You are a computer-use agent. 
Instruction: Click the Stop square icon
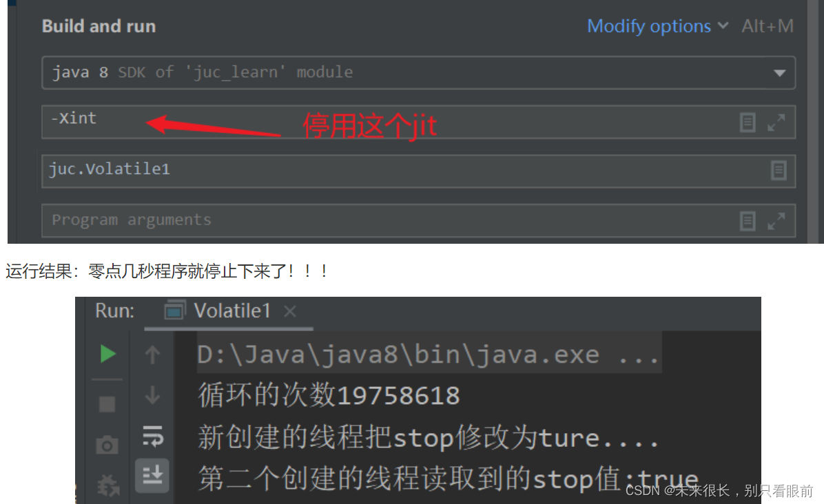107,404
